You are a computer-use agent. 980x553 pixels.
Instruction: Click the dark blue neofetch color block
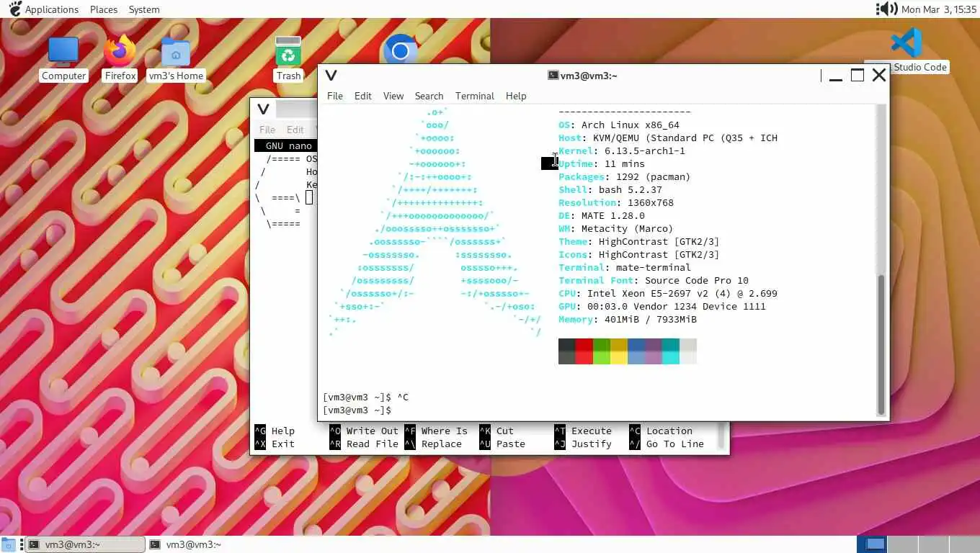pyautogui.click(x=636, y=345)
